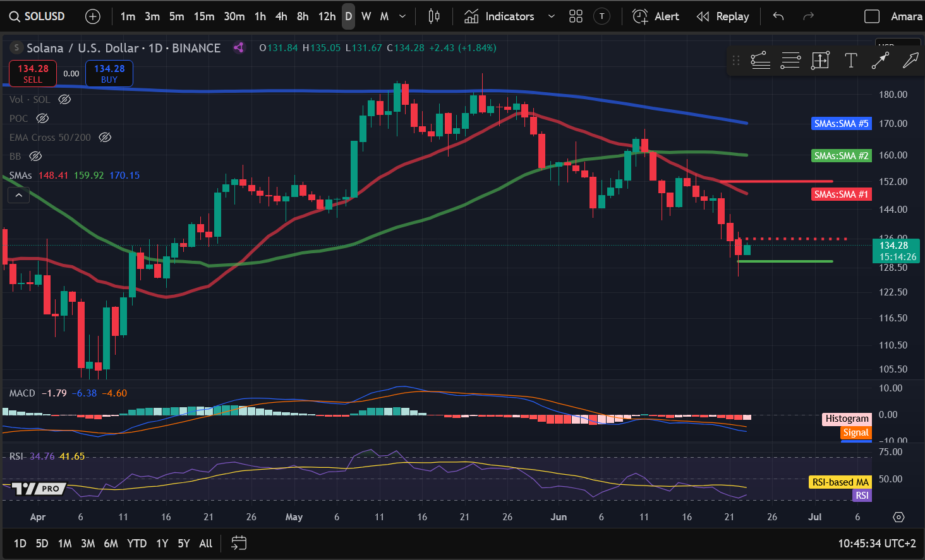Start bar Replay mode

(723, 16)
